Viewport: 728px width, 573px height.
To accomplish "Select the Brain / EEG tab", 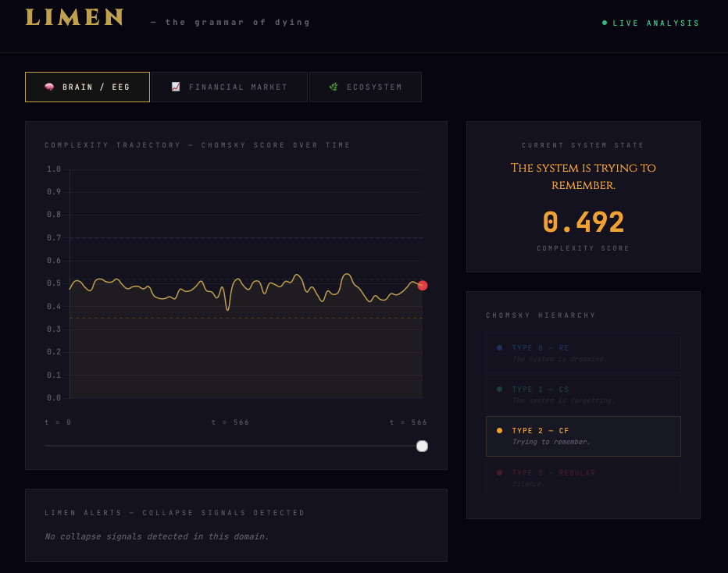I will 87,87.
